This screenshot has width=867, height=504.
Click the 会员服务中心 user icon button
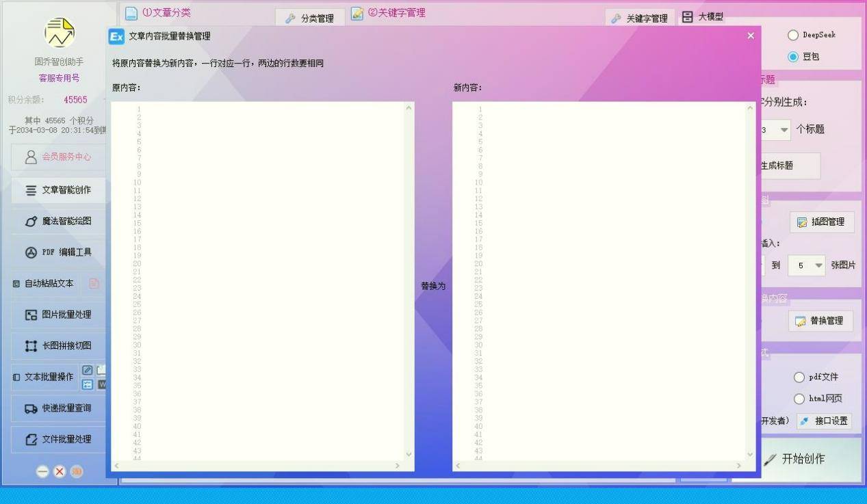(x=59, y=157)
